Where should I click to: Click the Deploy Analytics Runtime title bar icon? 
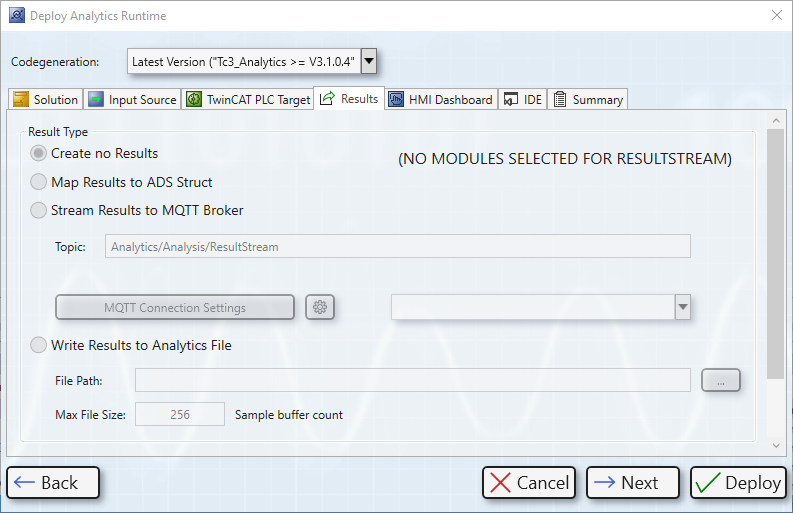point(17,15)
